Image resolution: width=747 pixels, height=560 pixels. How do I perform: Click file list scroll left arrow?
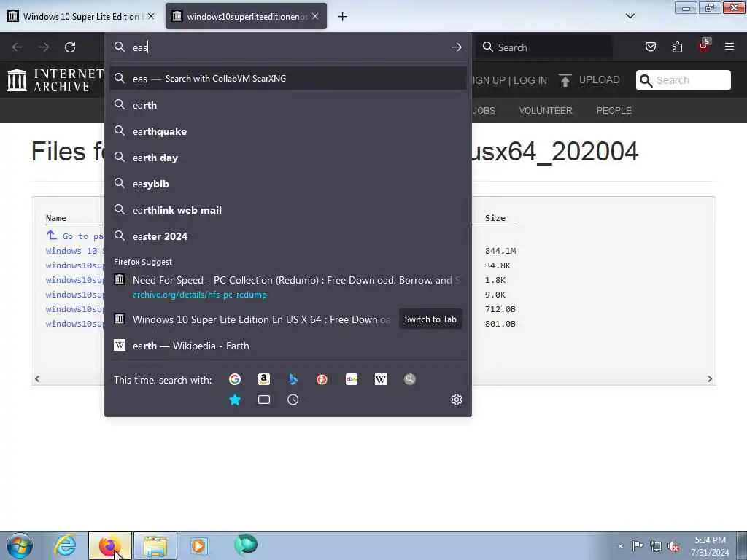(37, 378)
